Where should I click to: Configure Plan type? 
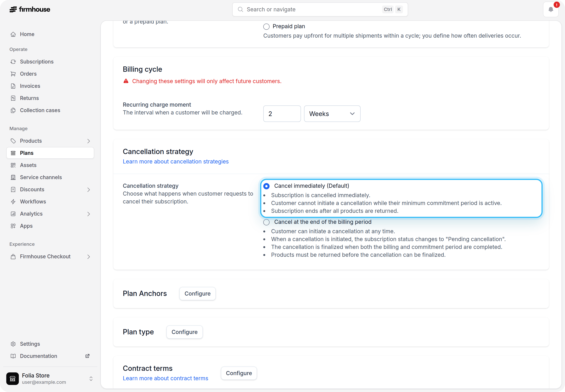coord(184,332)
